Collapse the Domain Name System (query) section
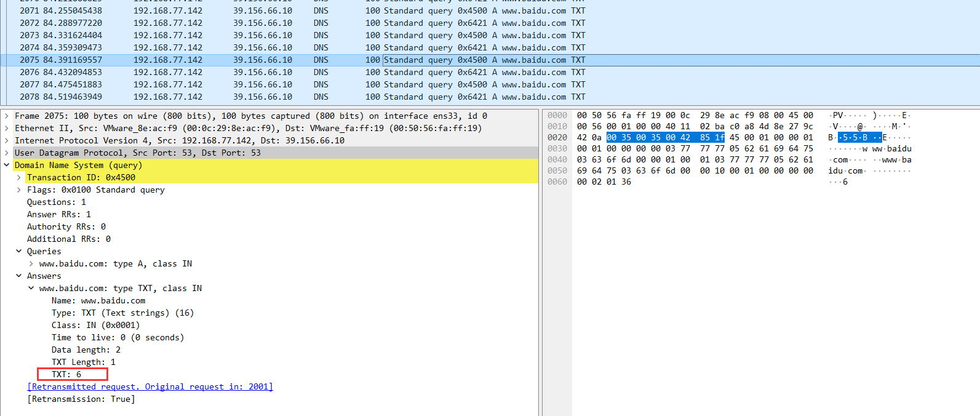 7,165
